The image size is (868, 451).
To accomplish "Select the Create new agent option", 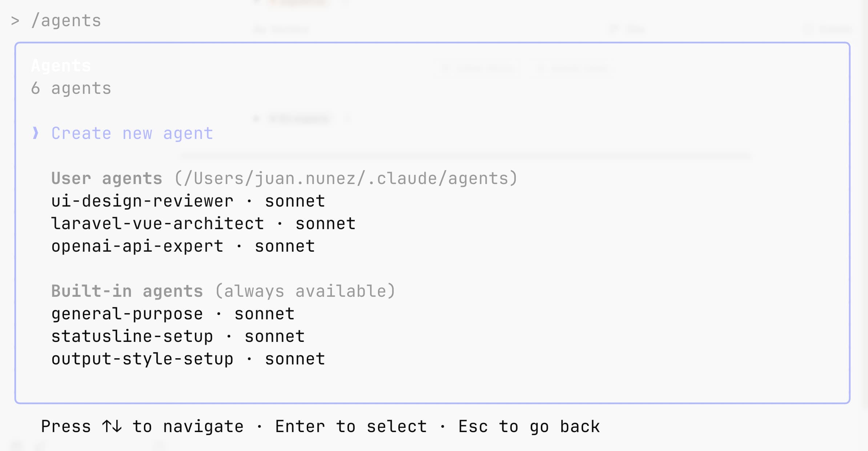I will click(x=132, y=133).
